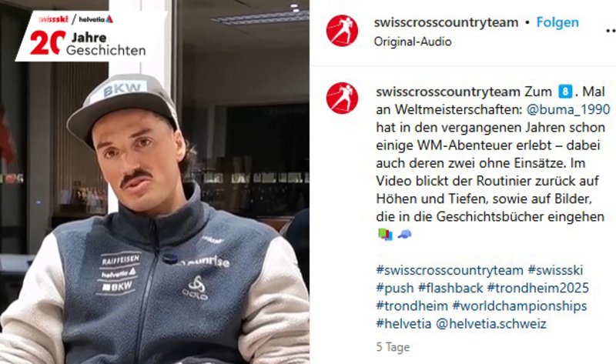The width and height of the screenshot is (616, 364).
Task: Follow the account with the Folgen button
Action: coord(557,22)
